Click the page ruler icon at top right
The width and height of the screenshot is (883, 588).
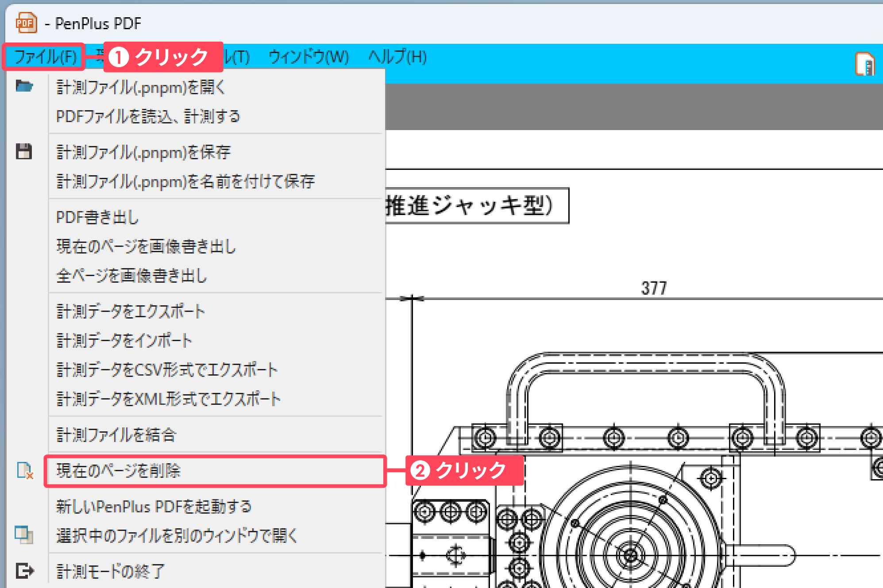[x=865, y=65]
